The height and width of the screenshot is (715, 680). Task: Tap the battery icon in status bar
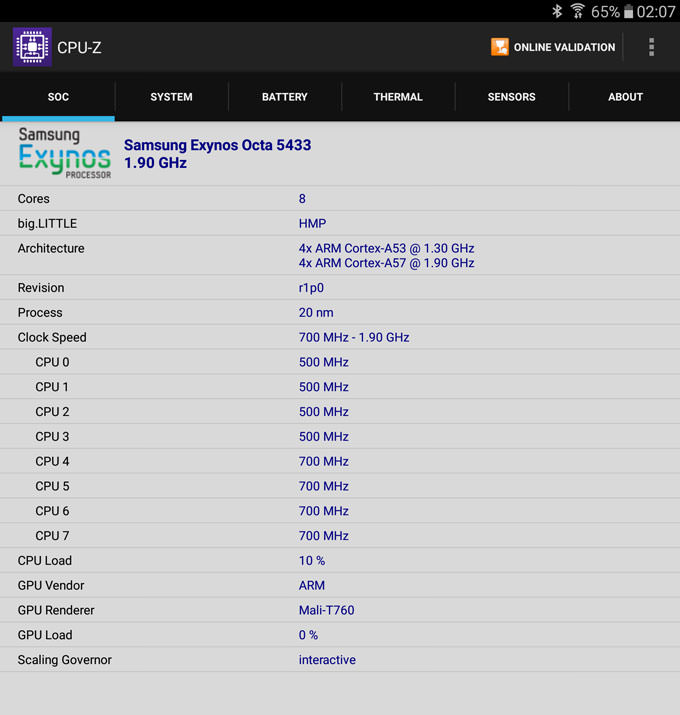pos(628,11)
